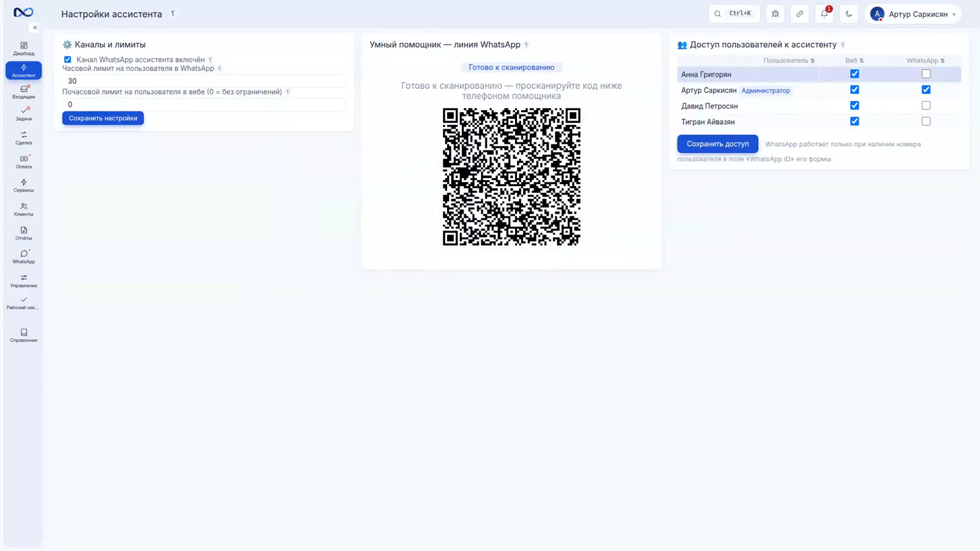This screenshot has width=980, height=551.
Task: Open Управление in the sidebar
Action: point(24,281)
